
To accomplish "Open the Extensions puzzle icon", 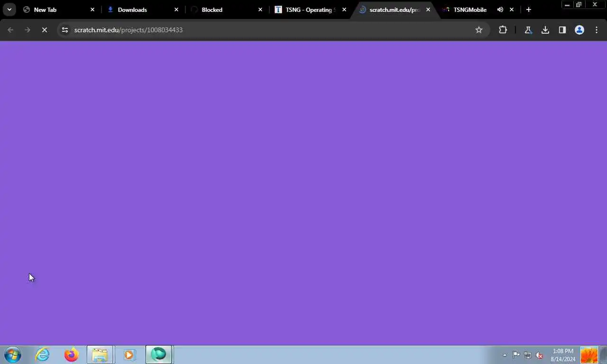I will pos(503,30).
